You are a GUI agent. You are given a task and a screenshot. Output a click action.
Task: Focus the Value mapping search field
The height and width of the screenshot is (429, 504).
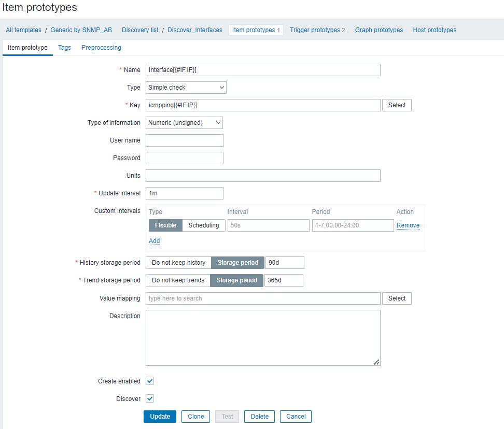pos(263,298)
